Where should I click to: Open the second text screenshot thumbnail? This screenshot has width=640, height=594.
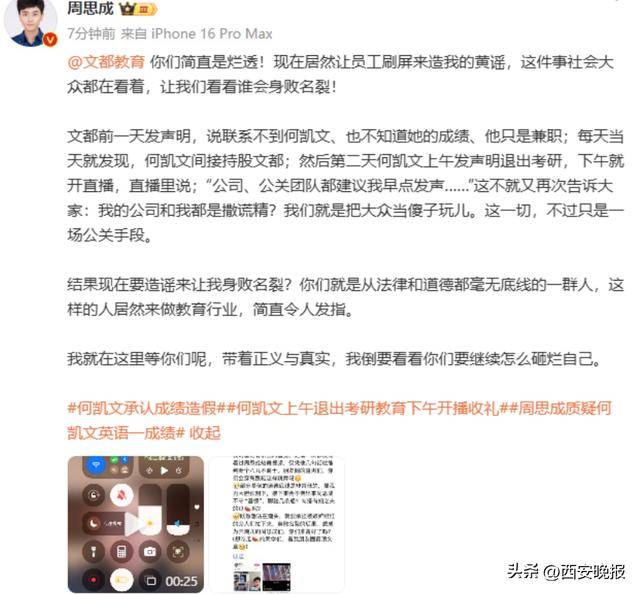(277, 524)
